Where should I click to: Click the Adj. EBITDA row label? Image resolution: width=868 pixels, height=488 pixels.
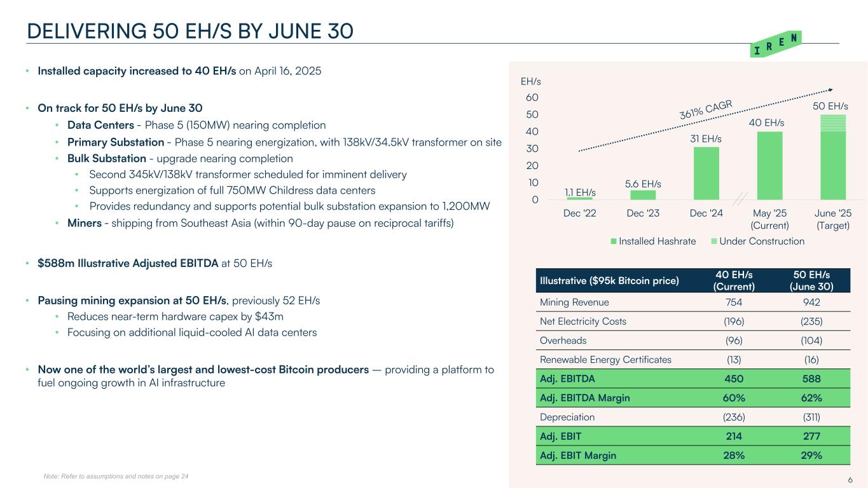(x=559, y=379)
